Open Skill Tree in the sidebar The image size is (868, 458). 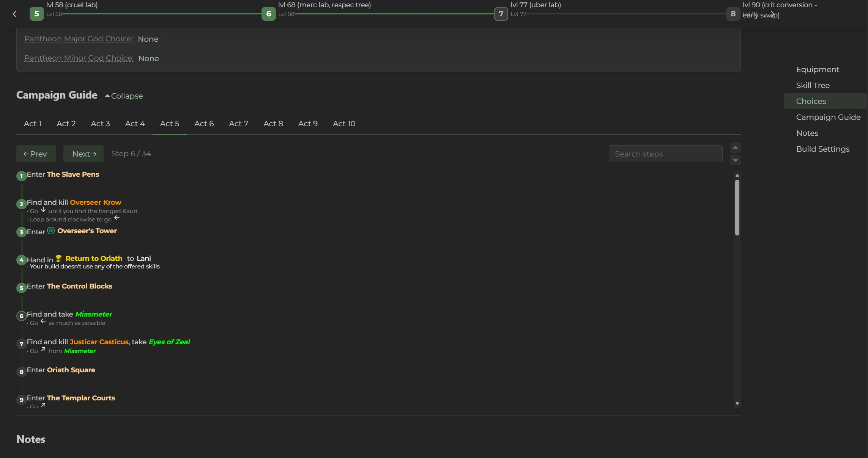click(813, 85)
